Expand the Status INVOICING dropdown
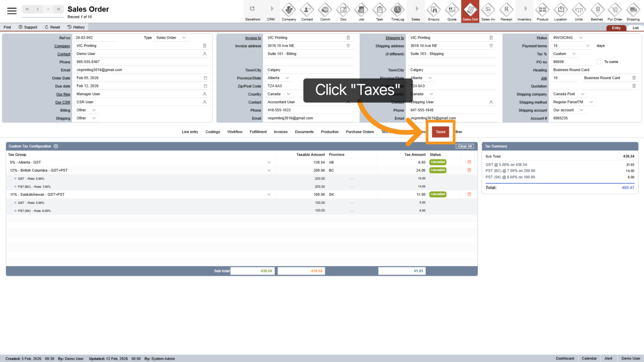644x362 pixels. [x=580, y=38]
